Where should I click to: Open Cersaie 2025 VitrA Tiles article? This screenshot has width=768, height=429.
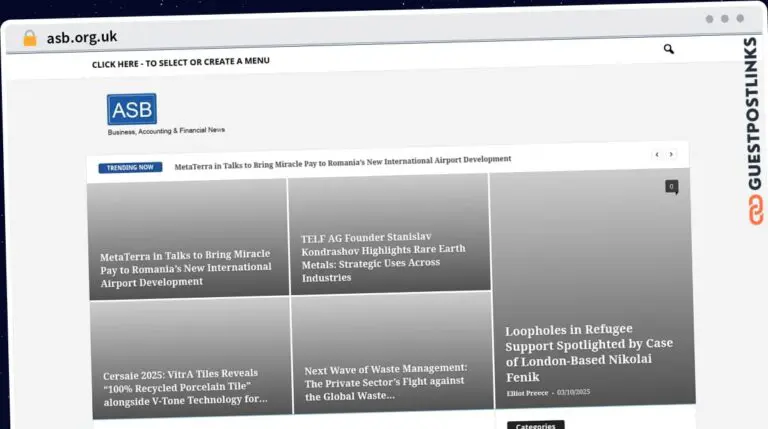click(186, 386)
